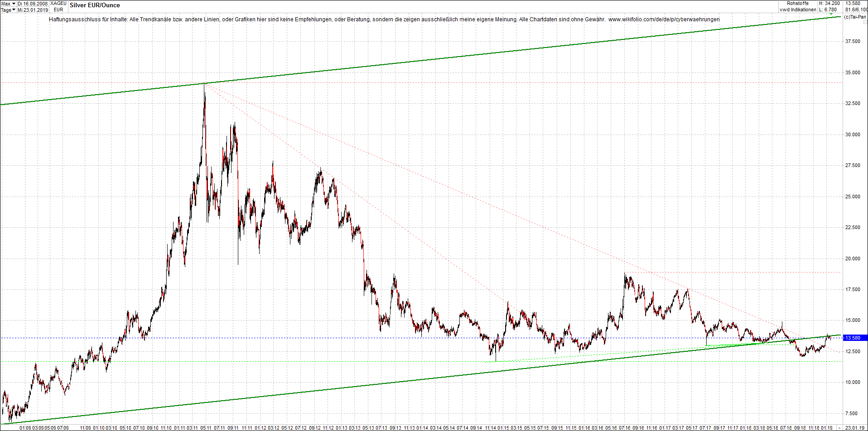Click the XAGEU symbol field
Viewport: 868px width, 431px height.
[x=58, y=4]
